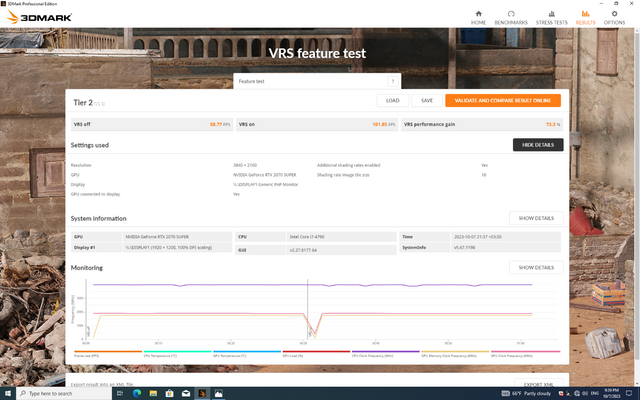Image resolution: width=640 pixels, height=400 pixels.
Task: Click the 3DMark logo
Action: pos(35,18)
